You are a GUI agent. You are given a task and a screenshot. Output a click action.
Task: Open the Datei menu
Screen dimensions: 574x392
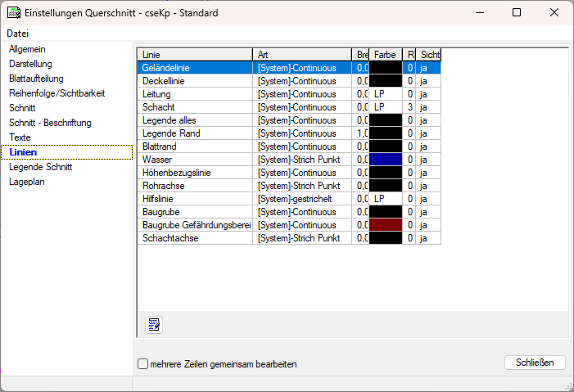(x=18, y=34)
